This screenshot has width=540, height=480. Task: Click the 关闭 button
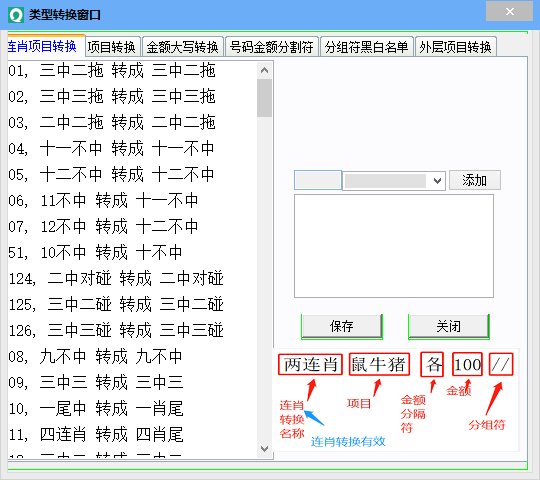[449, 326]
